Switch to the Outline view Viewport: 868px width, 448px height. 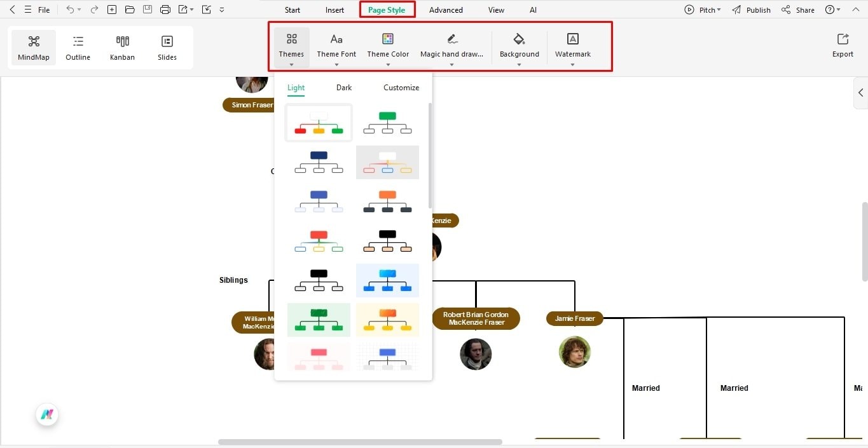[x=78, y=46]
